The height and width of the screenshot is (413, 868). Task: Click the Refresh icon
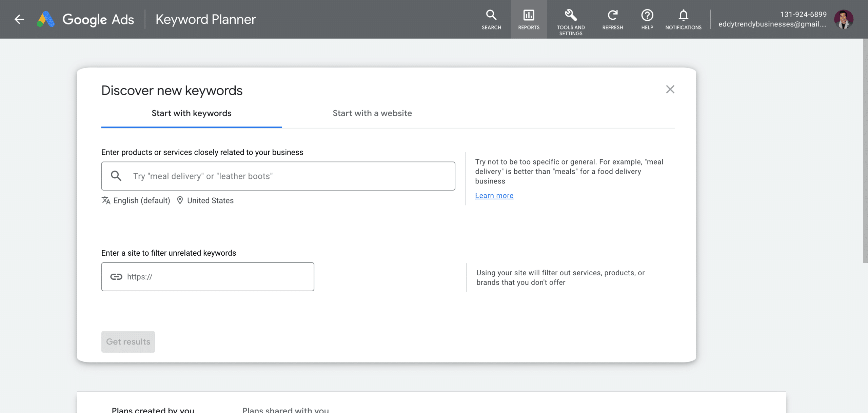click(x=612, y=19)
